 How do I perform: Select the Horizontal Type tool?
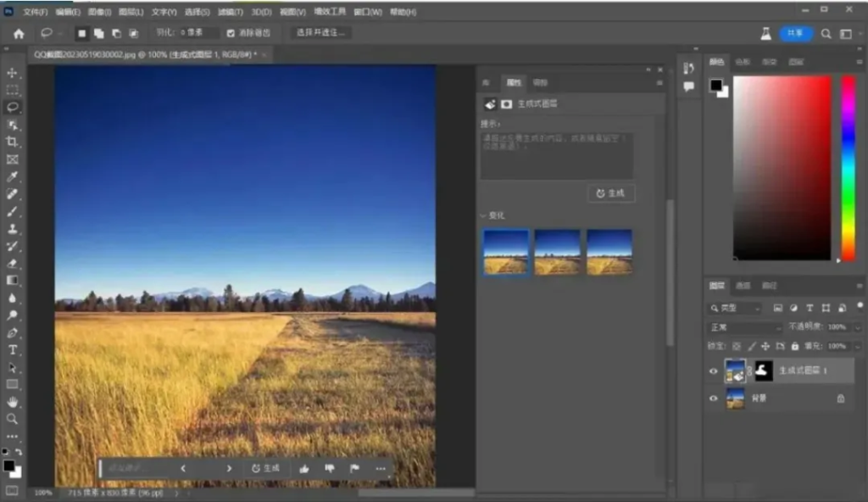pyautogui.click(x=12, y=350)
